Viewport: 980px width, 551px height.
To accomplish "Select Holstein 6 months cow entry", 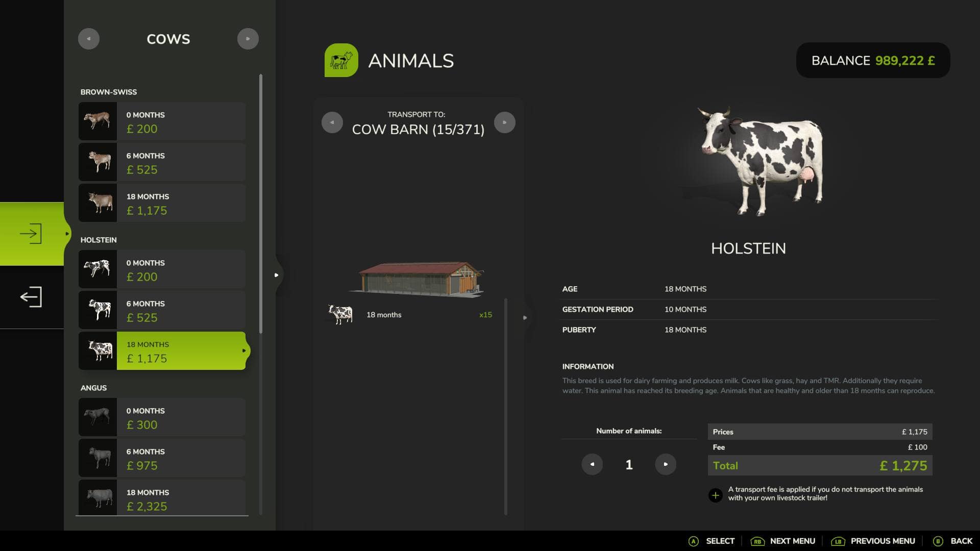I will tap(162, 310).
